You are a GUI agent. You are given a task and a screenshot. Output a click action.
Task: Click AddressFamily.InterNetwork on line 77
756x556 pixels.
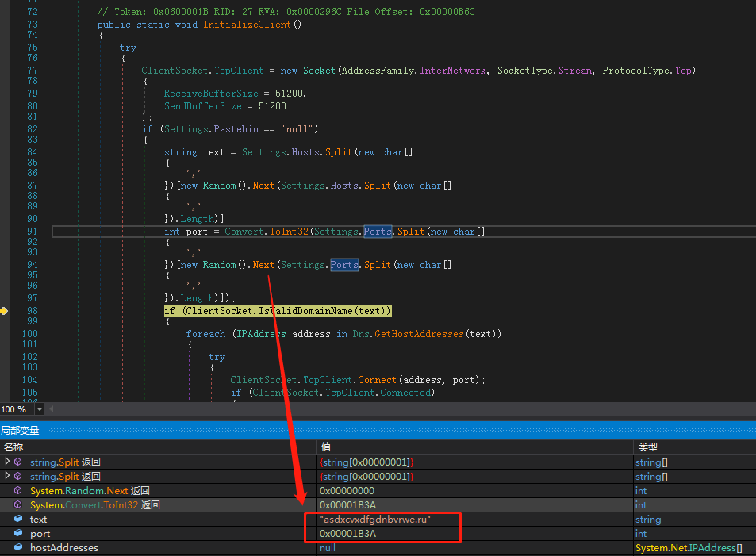413,71
